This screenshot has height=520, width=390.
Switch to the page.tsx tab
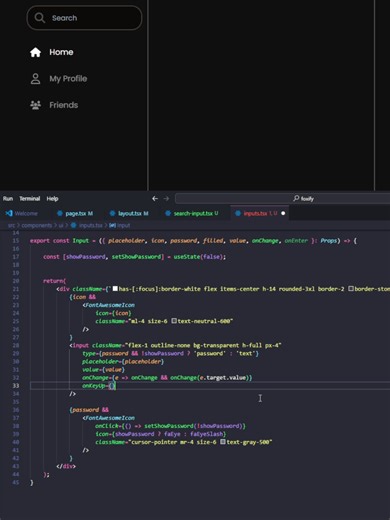click(x=75, y=213)
